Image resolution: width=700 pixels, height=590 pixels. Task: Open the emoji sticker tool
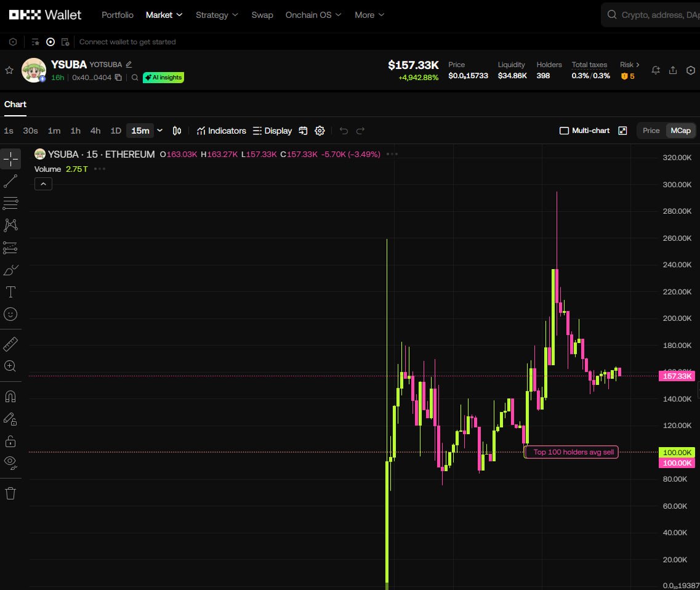[10, 315]
